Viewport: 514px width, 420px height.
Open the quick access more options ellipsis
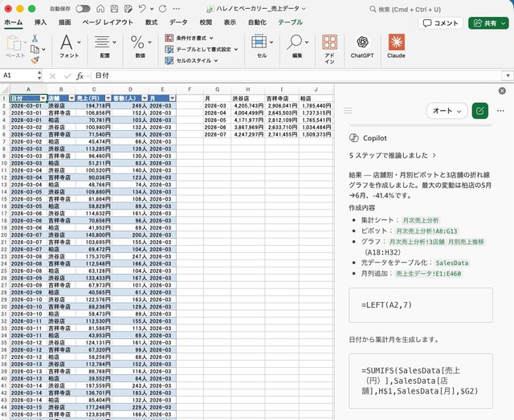tap(177, 9)
